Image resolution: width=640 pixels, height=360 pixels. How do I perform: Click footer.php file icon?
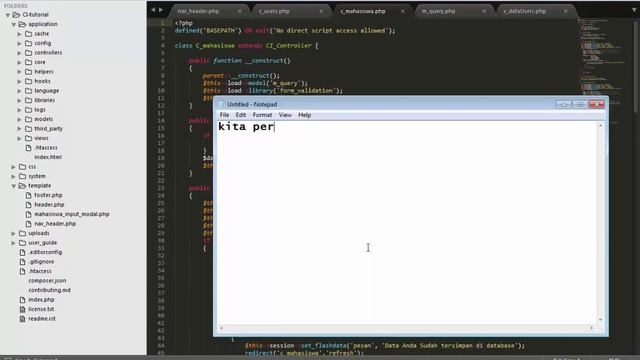[x=29, y=195]
